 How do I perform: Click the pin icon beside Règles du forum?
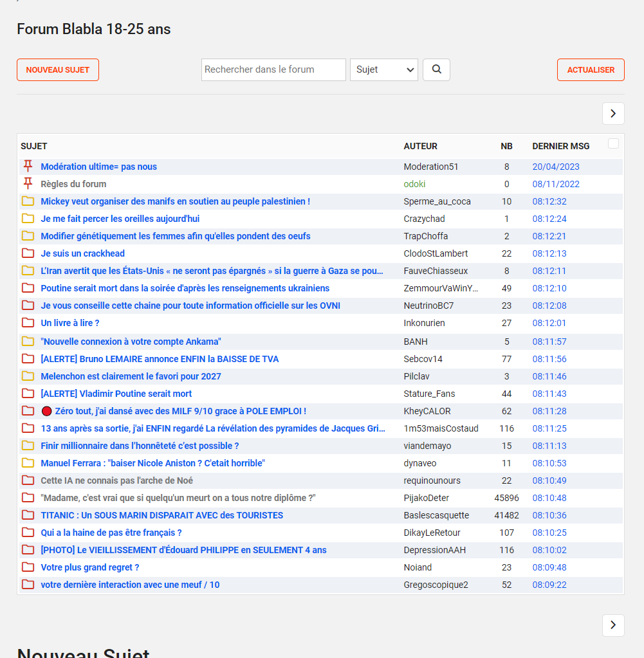pos(28,183)
